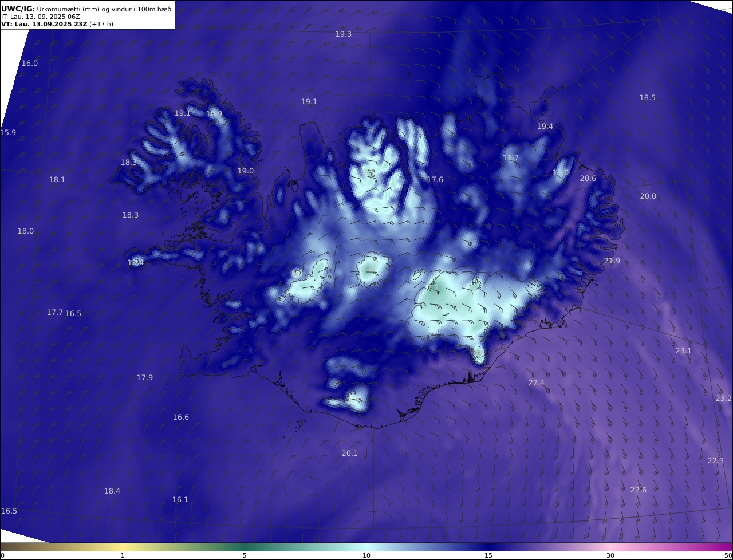Click the 'VT: Lau. 13.09.2025 23Z' valid time
Screen dimensions: 733x560
pyautogui.click(x=44, y=24)
